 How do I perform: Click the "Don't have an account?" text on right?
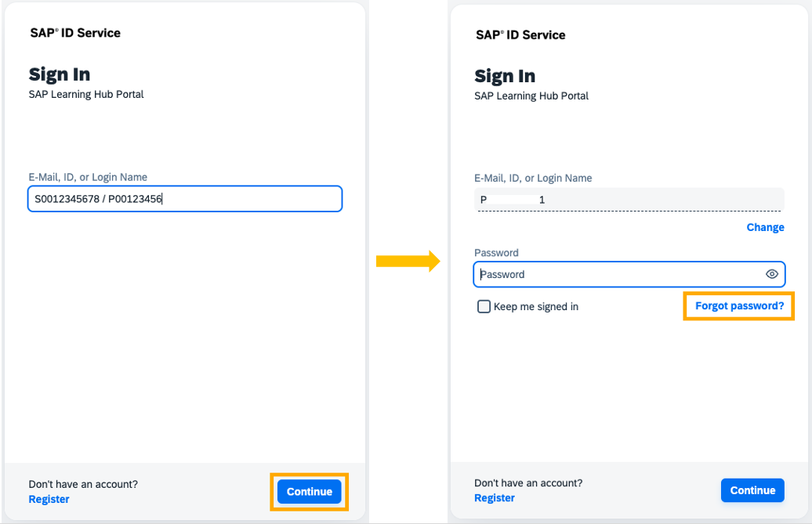[528, 482]
